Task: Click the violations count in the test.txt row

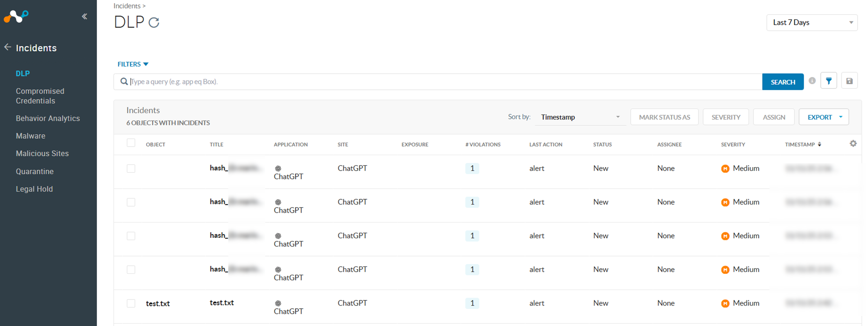Action: [472, 303]
